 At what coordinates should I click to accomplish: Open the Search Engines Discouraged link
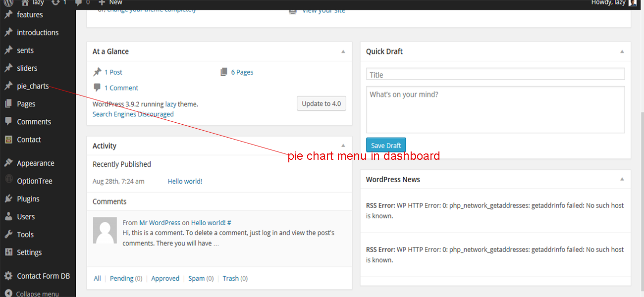(133, 114)
